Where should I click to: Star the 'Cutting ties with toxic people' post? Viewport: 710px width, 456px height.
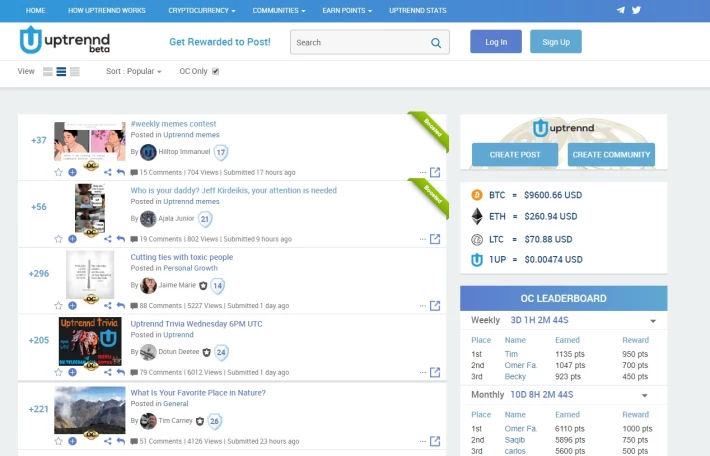[x=58, y=305]
